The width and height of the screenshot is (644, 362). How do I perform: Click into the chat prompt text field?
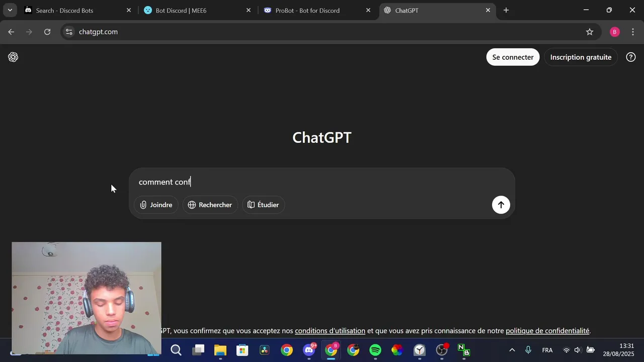pyautogui.click(x=322, y=182)
